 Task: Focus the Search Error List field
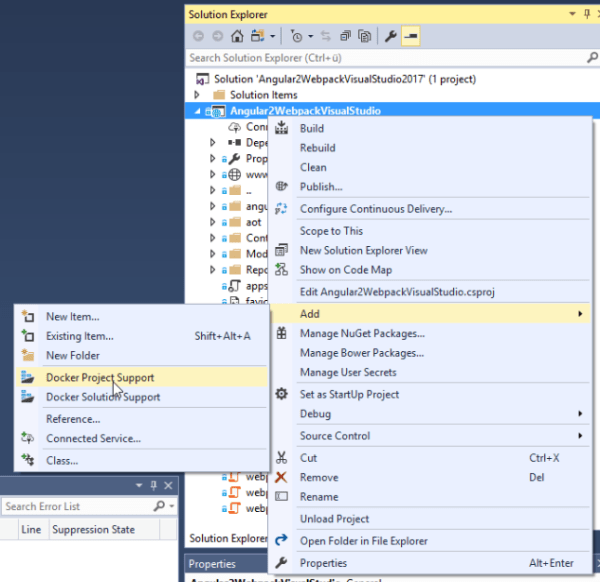(x=77, y=506)
